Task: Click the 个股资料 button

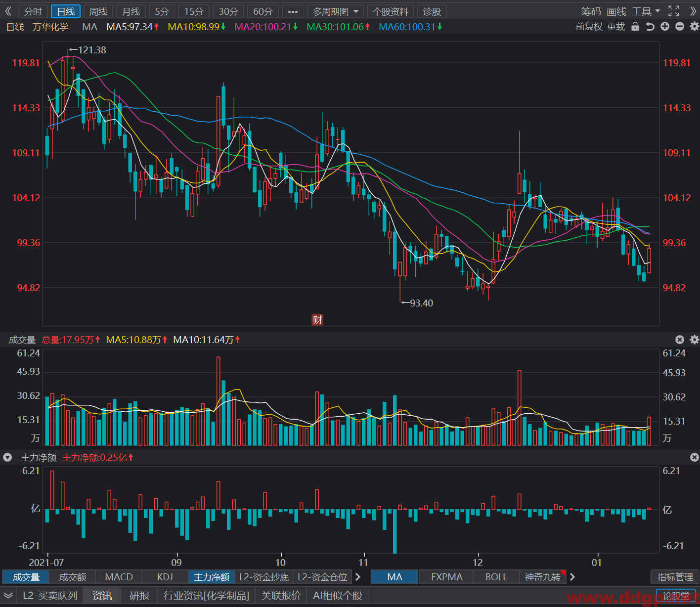Action: pos(391,11)
